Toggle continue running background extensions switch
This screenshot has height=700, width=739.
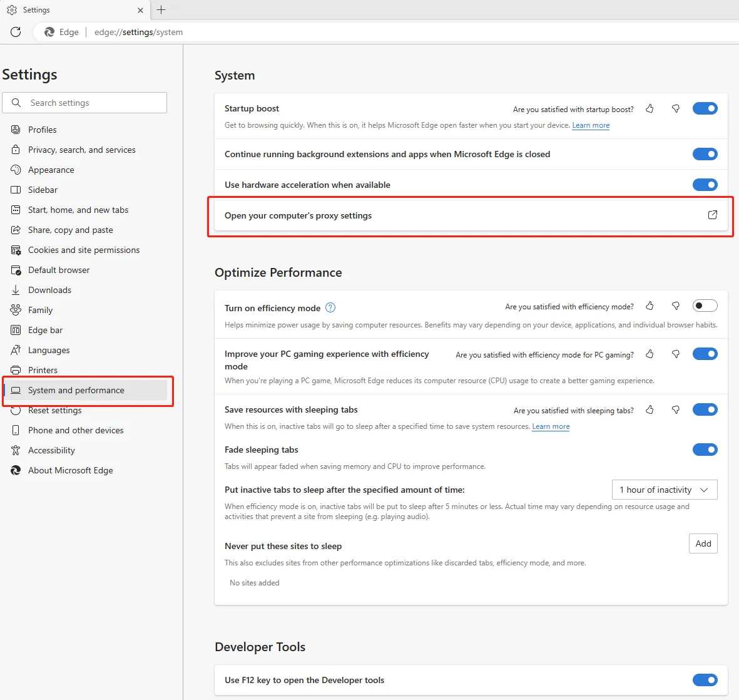pyautogui.click(x=705, y=154)
